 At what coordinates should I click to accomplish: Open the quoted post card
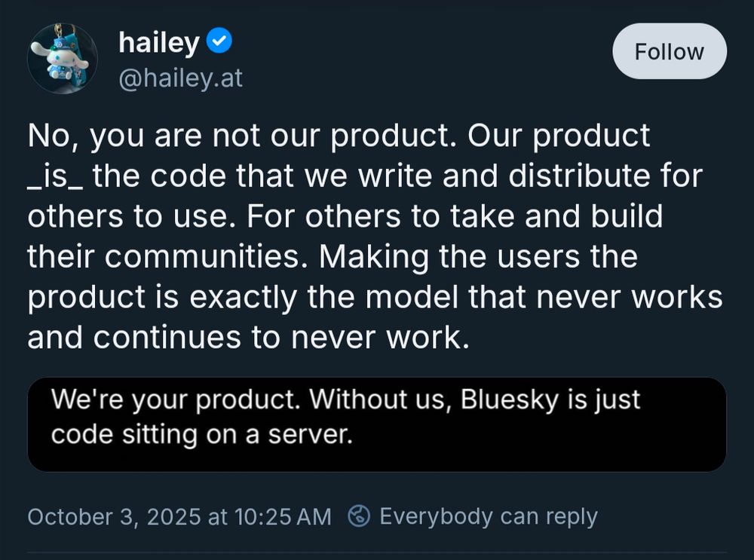click(377, 424)
